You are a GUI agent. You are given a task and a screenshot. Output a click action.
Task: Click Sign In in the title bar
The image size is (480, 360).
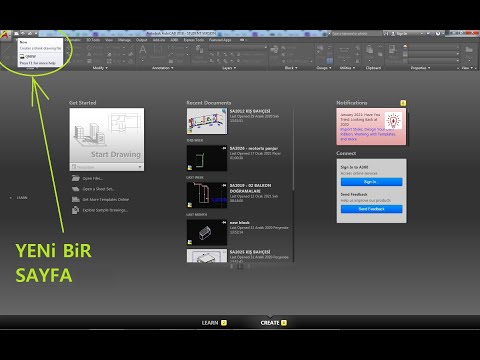[x=402, y=34]
